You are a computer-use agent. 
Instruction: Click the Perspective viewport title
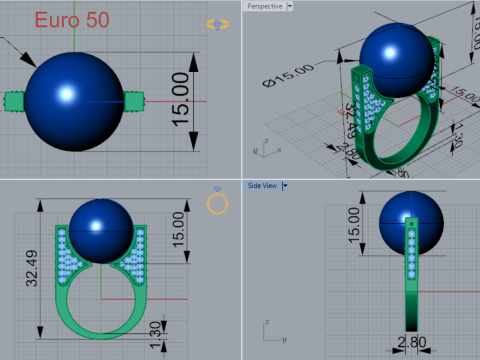265,6
